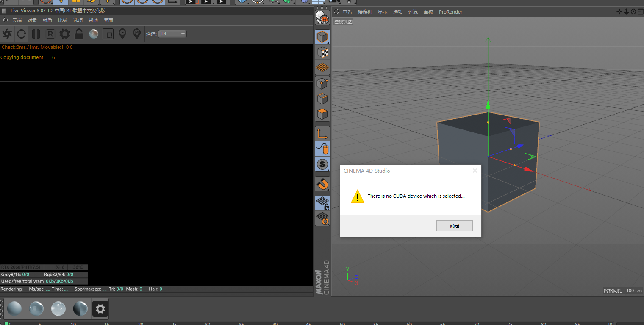The image size is (644, 325).
Task: Click Live Viewer panel grip handle
Action: (x=5, y=20)
